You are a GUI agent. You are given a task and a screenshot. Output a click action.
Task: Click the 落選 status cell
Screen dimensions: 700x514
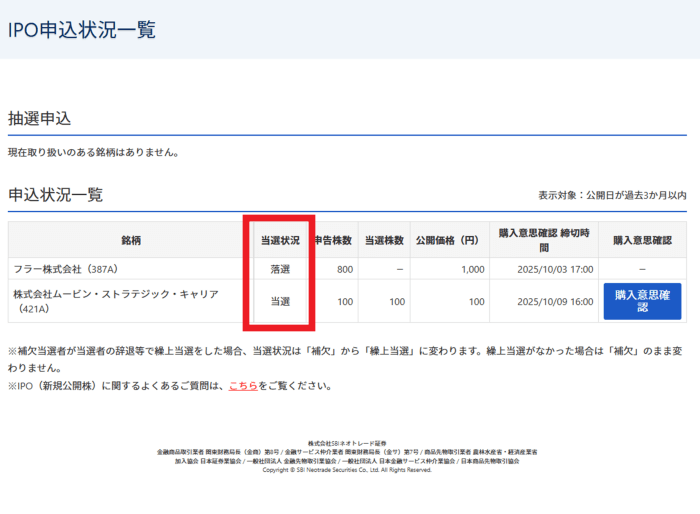(280, 269)
